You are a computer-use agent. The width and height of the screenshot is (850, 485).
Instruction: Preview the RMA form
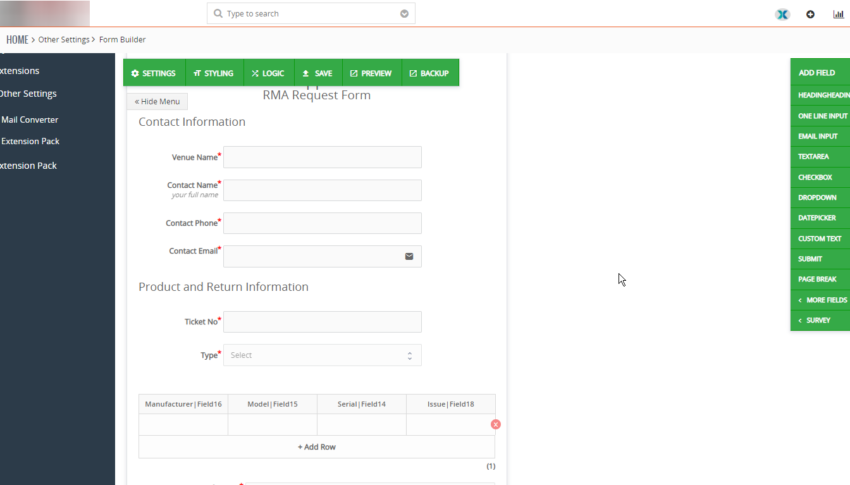(372, 73)
